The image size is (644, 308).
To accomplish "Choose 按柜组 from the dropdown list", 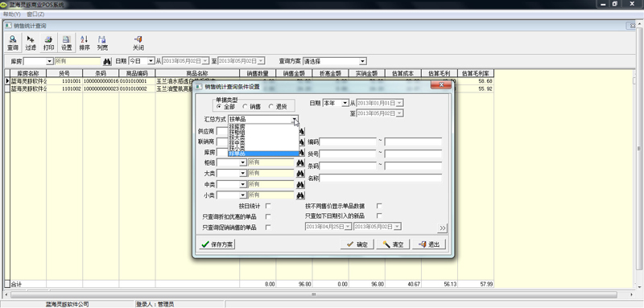I will [x=263, y=132].
